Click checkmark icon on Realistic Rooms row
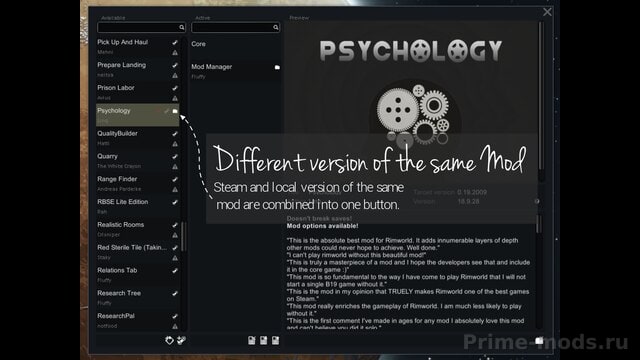The image size is (640, 360). pyautogui.click(x=175, y=225)
